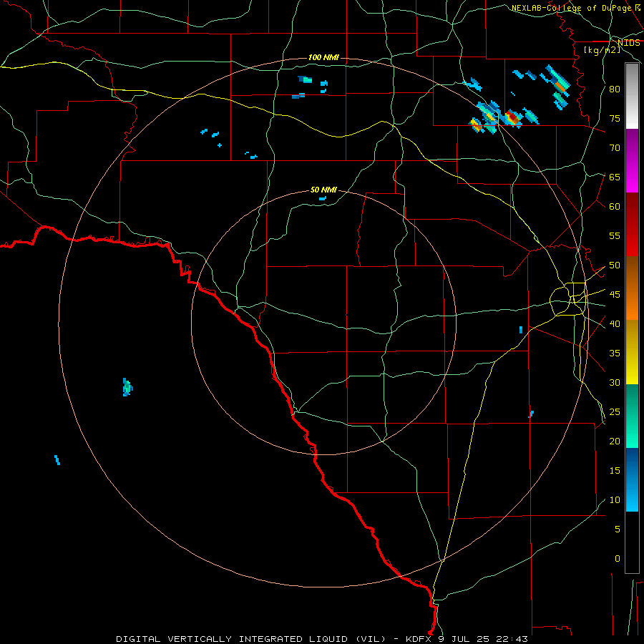Viewport: 644px width, 644px height.
Task: Click the 35 value on the scale
Action: [x=615, y=353]
